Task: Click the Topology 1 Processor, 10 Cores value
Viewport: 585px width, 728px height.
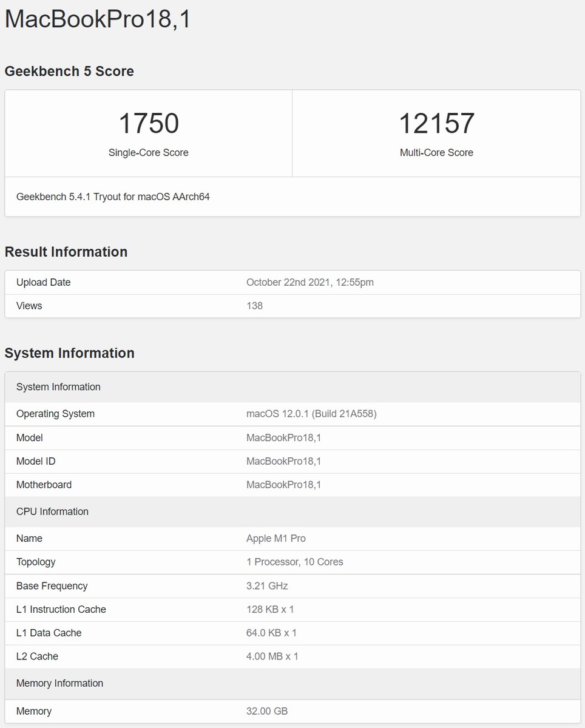Action: pos(295,562)
